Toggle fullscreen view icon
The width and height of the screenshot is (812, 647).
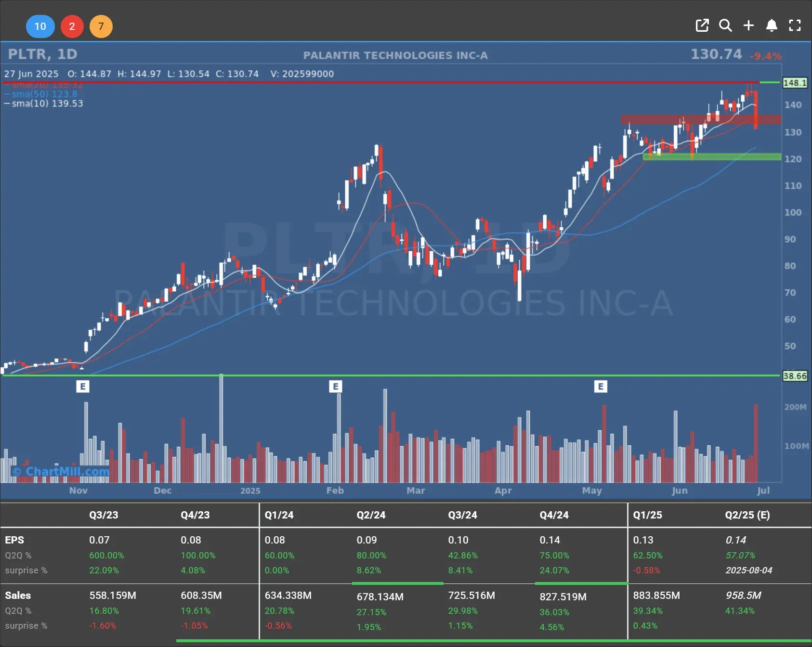coord(795,26)
